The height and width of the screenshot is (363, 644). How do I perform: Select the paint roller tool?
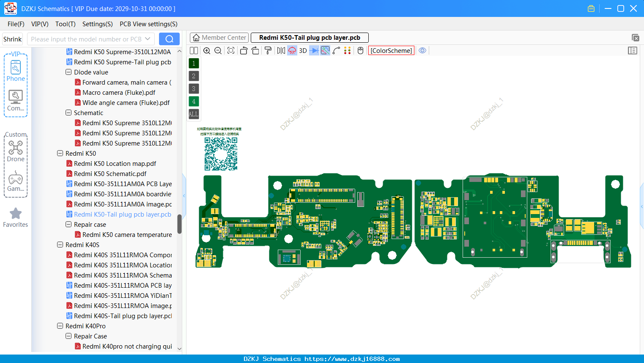pos(268,50)
